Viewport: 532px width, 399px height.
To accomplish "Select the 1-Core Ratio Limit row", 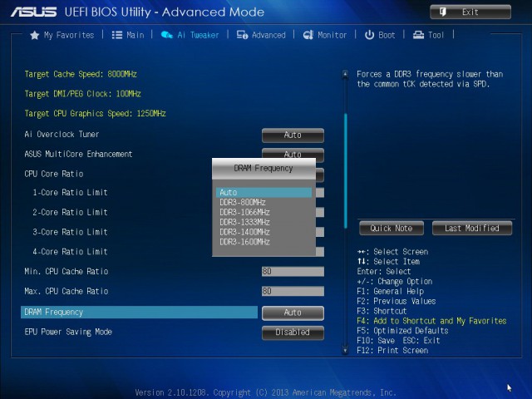I will (70, 192).
